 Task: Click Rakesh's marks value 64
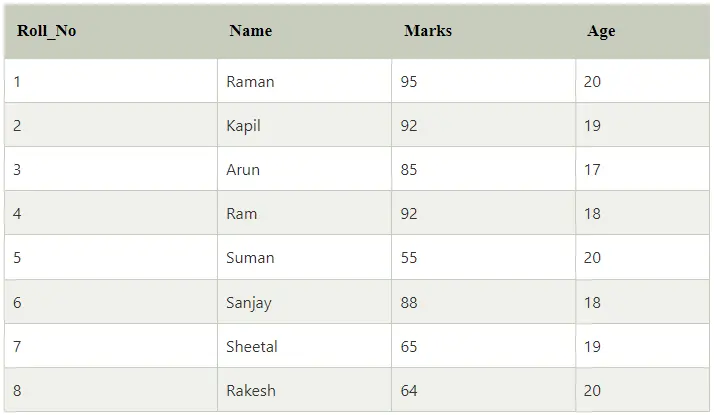click(x=483, y=390)
